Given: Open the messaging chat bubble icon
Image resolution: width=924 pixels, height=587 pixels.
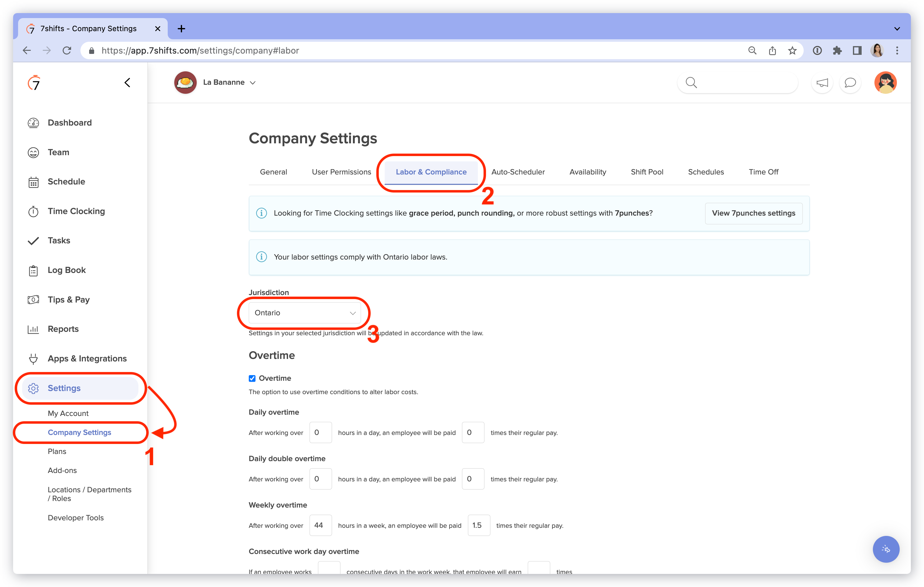Looking at the screenshot, I should (850, 83).
